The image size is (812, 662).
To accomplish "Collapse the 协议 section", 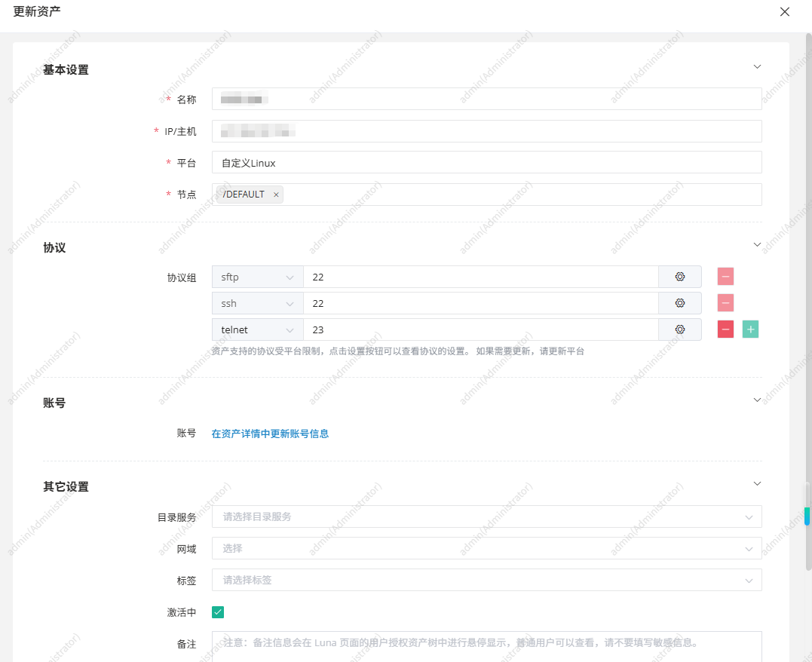I will [757, 245].
